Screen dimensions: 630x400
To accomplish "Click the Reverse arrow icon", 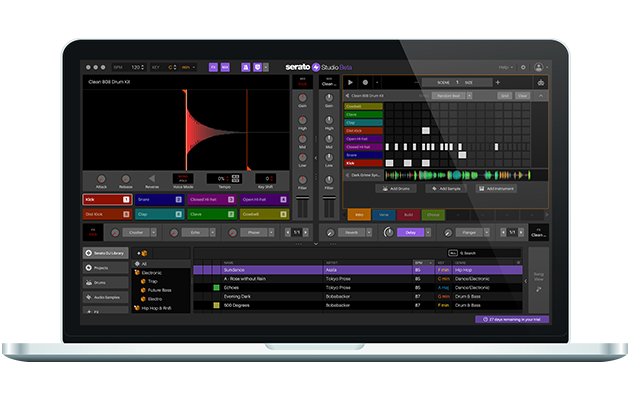I will point(152,176).
